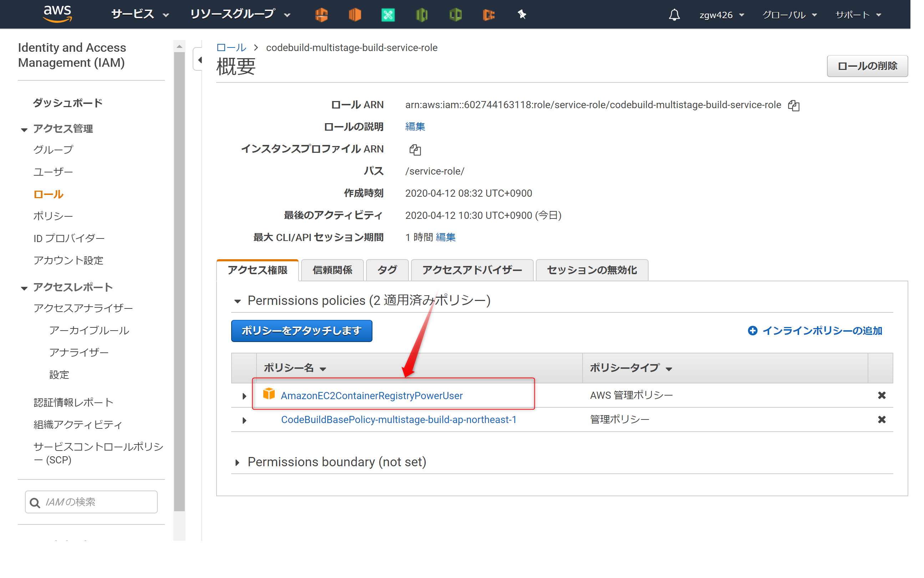Detach AmazonEC2ContainerRegistryPowerUser policy with X
This screenshot has width=924, height=578.
click(x=881, y=395)
